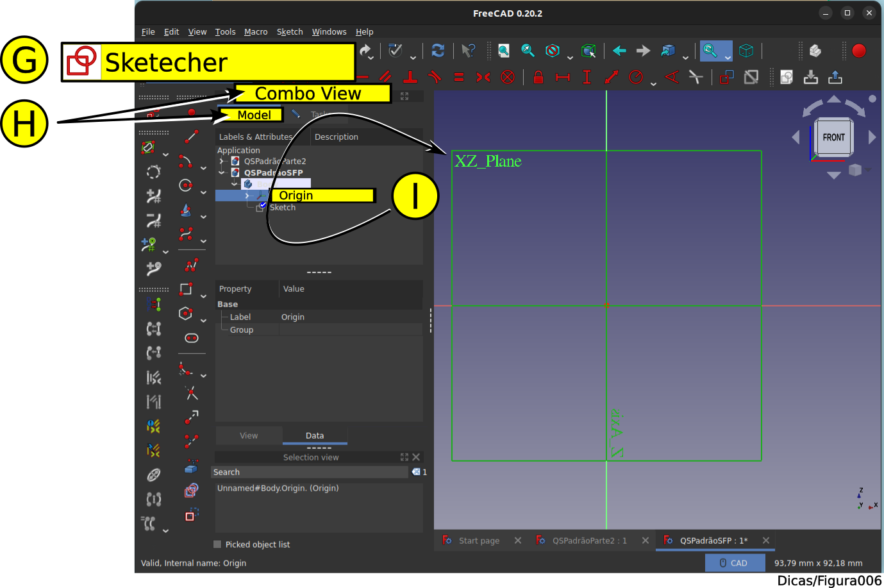
Task: Select the split edge tool
Action: [x=191, y=441]
